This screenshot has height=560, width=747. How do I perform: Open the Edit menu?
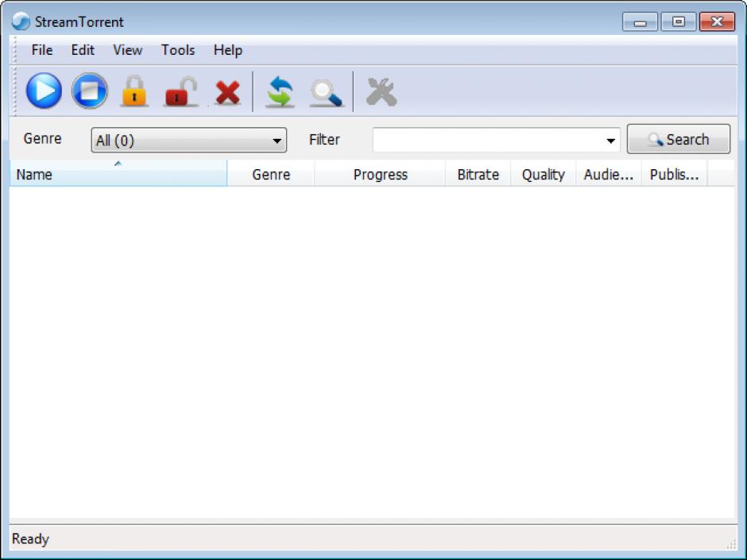coord(83,50)
